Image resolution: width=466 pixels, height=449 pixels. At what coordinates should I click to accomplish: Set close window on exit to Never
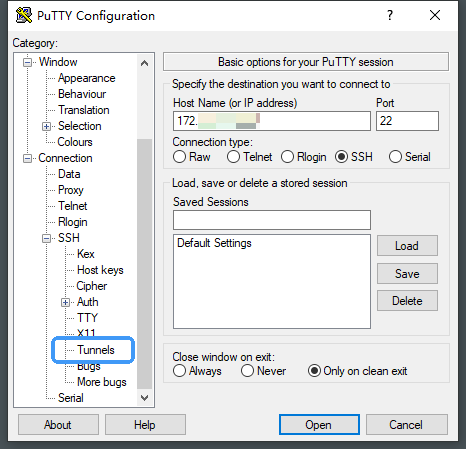click(248, 371)
